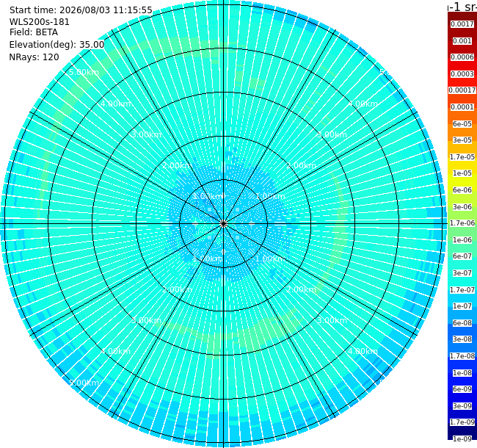Viewport: 477px width, 448px height.
Task: Select the Field: BETA label
Action: [34, 32]
